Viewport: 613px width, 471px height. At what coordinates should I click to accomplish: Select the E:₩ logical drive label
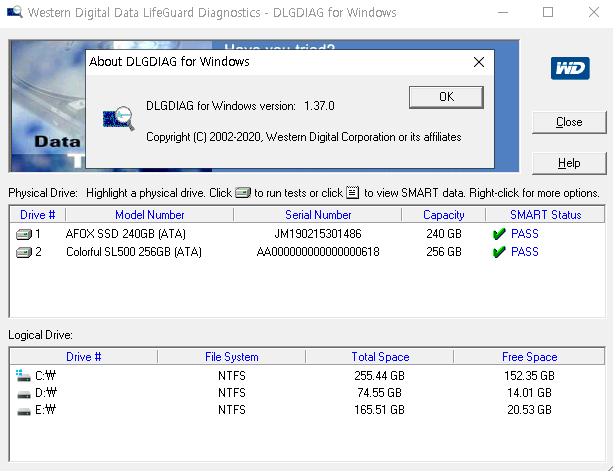(x=45, y=410)
